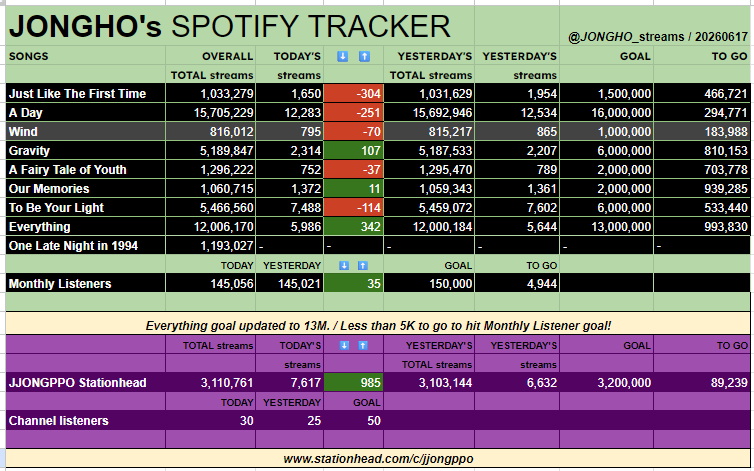Select the JONGHO's SPOTIFY TRACKER title cell
Image resolution: width=754 pixels, height=471 pixels.
(240, 26)
